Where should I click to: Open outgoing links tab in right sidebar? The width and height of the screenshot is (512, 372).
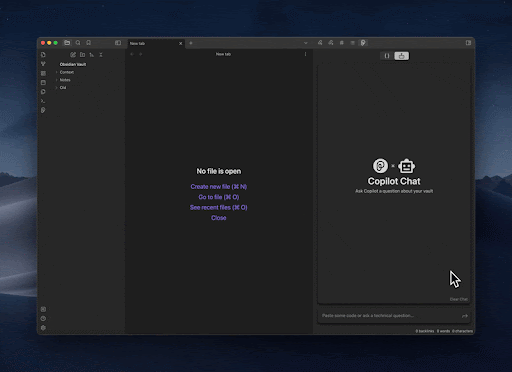(x=331, y=43)
